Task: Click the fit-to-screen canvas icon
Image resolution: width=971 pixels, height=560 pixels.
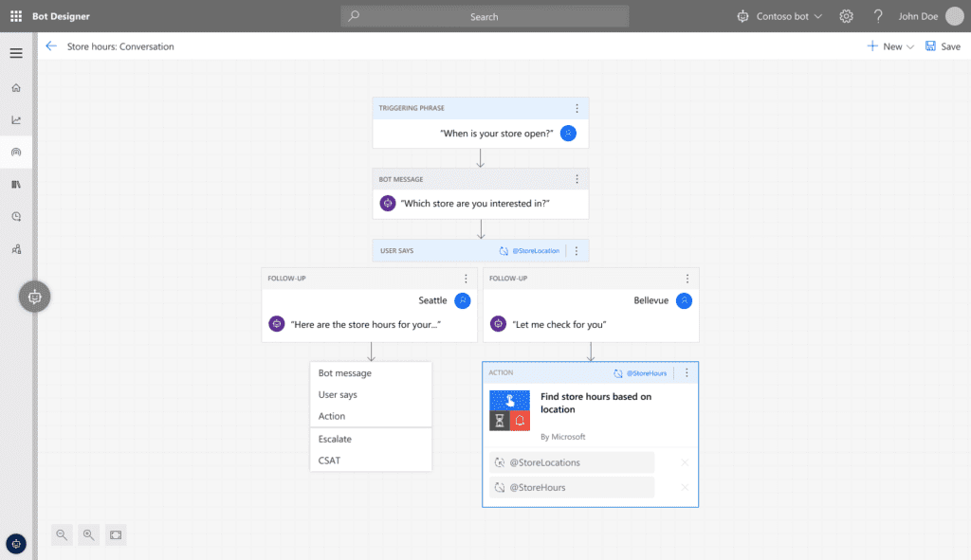Action: pyautogui.click(x=116, y=535)
